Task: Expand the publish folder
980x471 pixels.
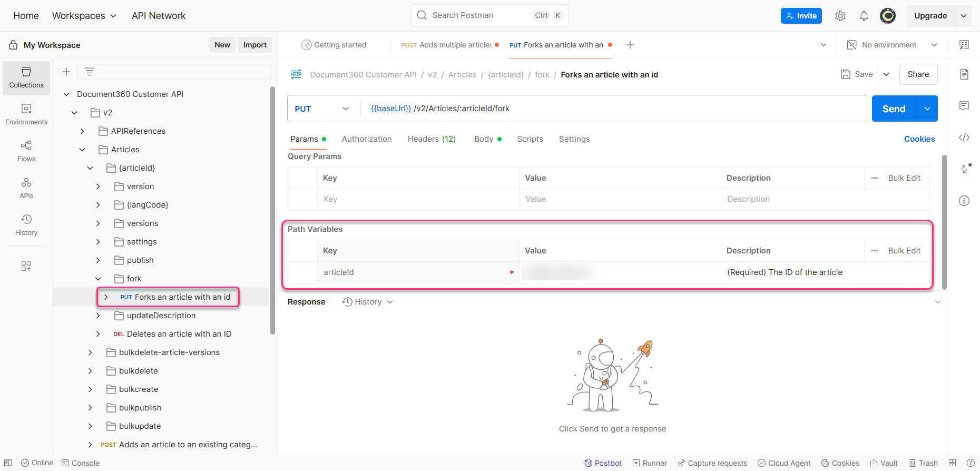Action: pyautogui.click(x=98, y=260)
